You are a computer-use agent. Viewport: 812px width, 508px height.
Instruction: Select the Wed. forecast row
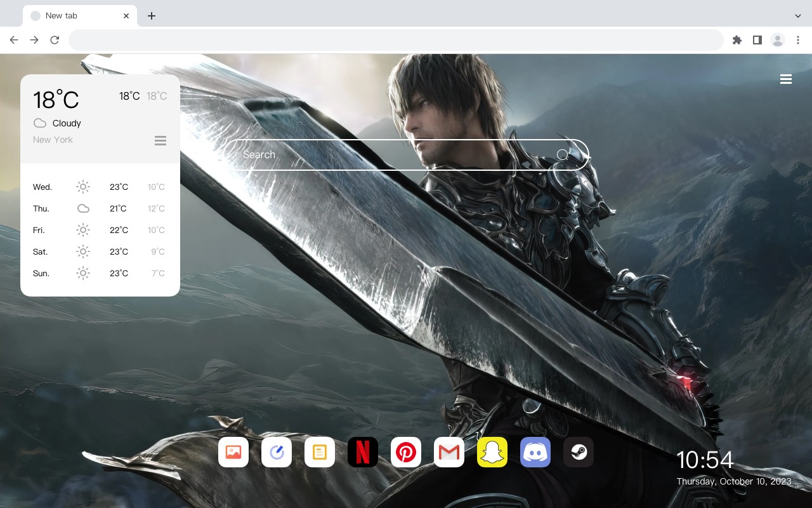(100, 187)
